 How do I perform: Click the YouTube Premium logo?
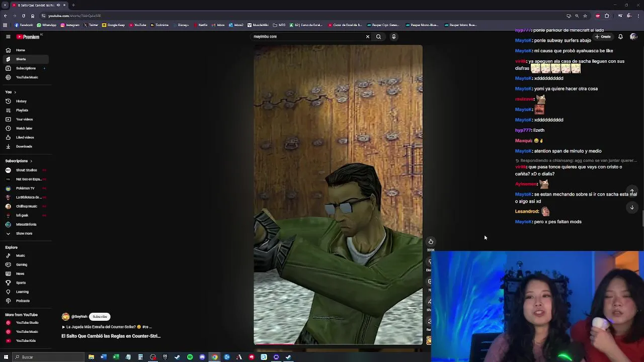point(28,37)
